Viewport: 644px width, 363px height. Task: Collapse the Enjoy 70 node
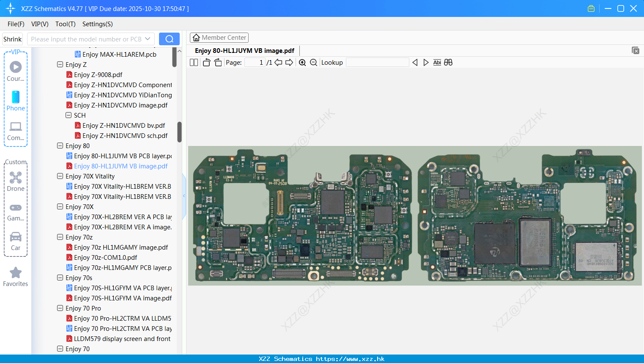(60, 349)
